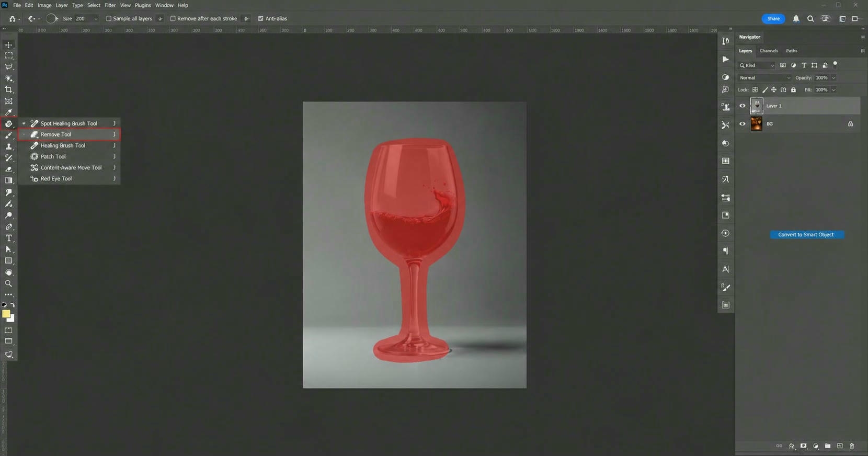
Task: Select the Gradient tool
Action: (9, 180)
